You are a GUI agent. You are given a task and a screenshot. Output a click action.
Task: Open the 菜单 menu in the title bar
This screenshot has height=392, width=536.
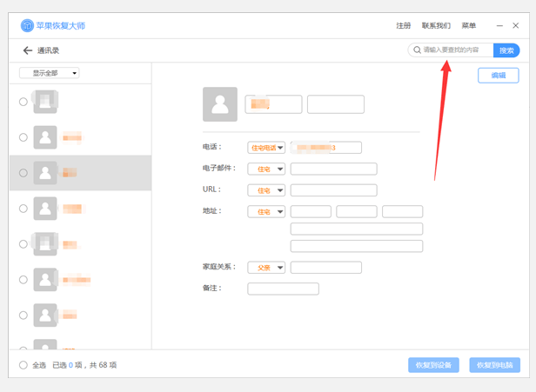pos(469,26)
